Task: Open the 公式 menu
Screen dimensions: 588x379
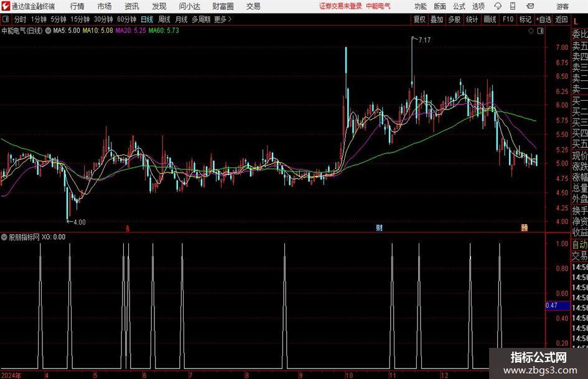Action: pos(459,6)
